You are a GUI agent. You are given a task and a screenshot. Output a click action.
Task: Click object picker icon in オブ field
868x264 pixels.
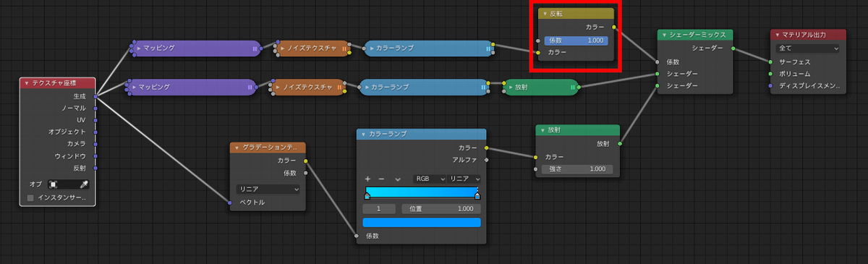[53, 184]
